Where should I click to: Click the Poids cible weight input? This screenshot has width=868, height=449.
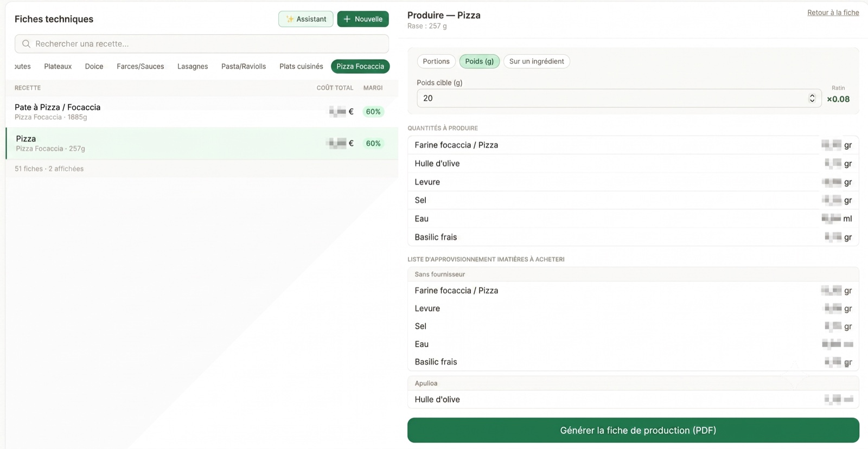pyautogui.click(x=618, y=98)
